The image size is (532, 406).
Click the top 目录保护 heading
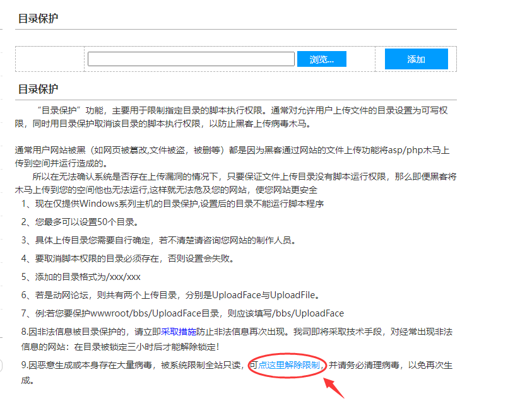(38, 18)
